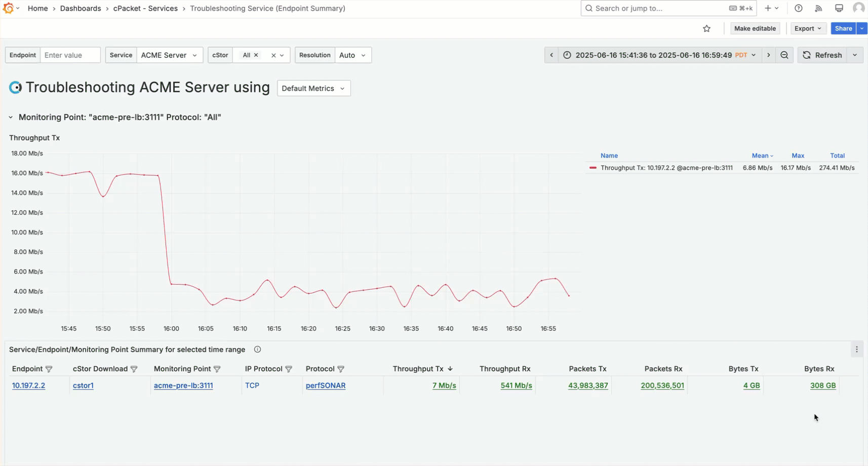Open the cstor1 download link
868x466 pixels.
point(83,385)
